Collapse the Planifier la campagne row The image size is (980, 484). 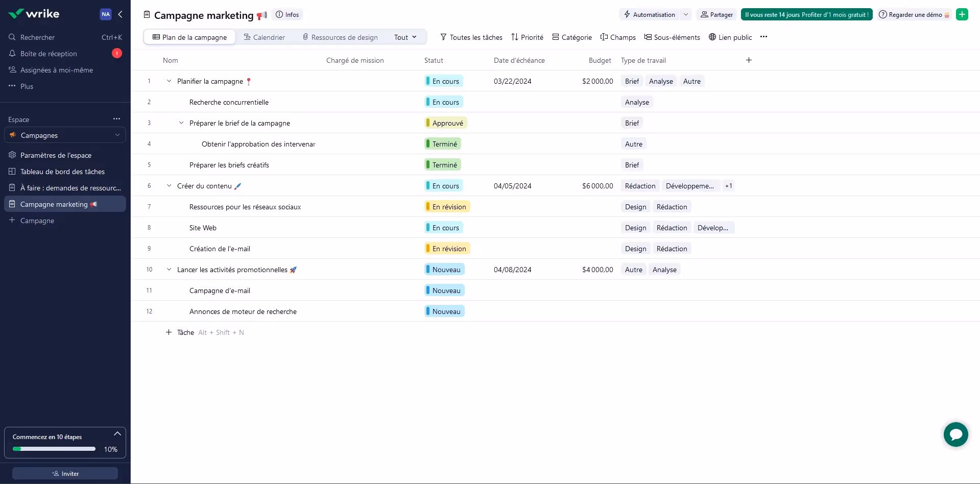[x=169, y=81]
